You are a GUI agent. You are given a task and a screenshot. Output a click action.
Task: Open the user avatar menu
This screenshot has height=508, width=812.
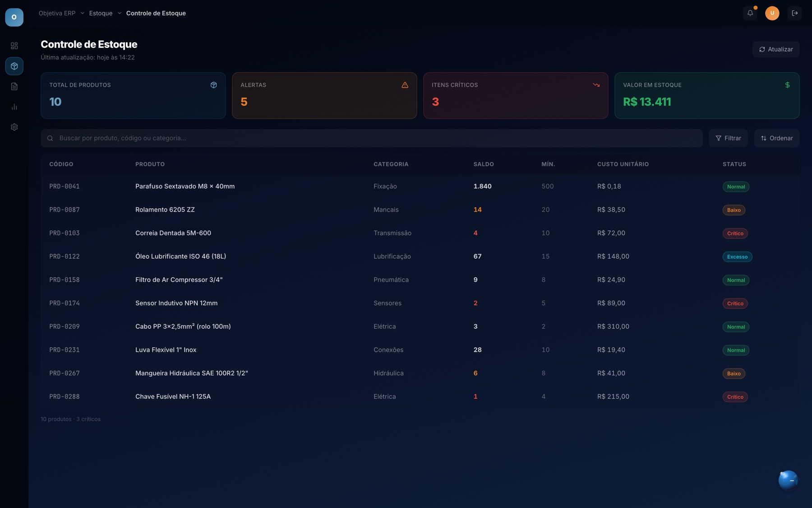pyautogui.click(x=772, y=13)
